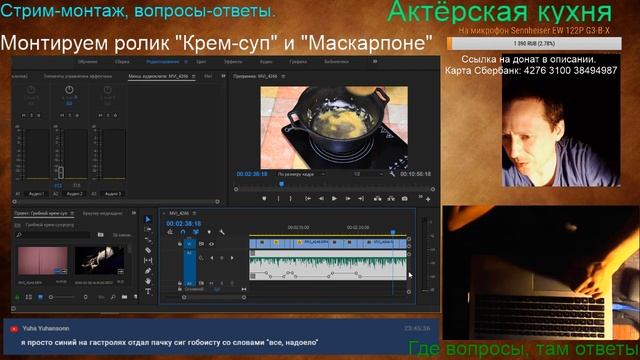Toggle Snap magnet in timeline
Screen dimensions: 640x360
coord(183,232)
